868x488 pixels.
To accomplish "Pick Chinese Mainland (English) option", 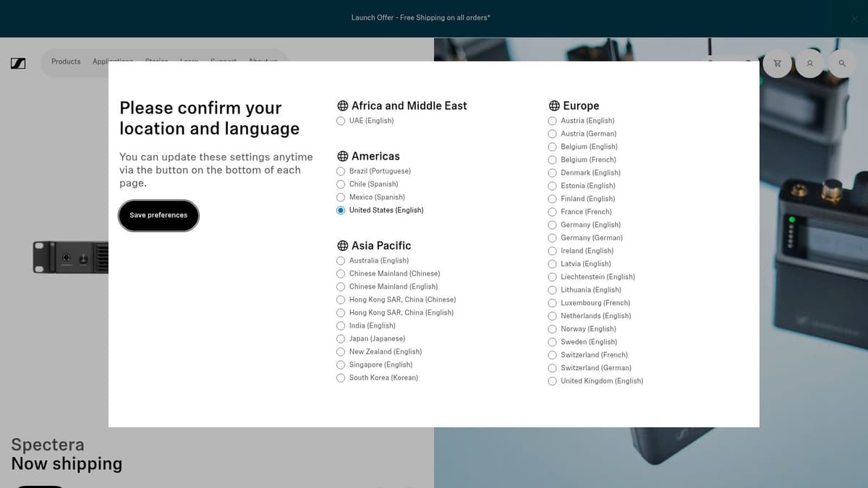I will [341, 286].
